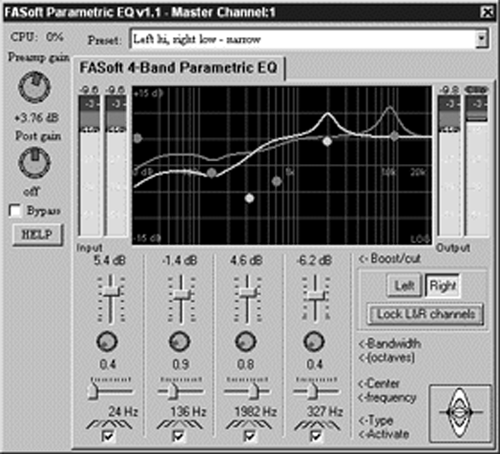Click the filter type icon under 136 Hz

[x=180, y=424]
